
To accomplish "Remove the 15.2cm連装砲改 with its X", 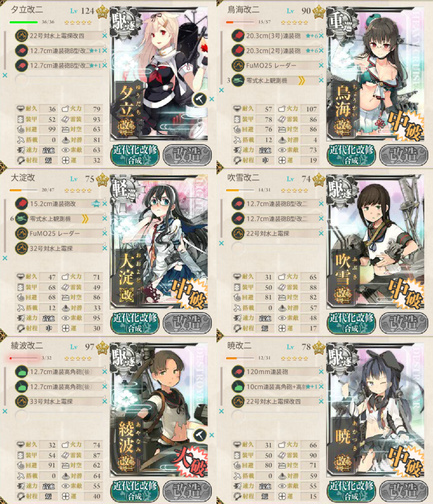I will tap(104, 204).
